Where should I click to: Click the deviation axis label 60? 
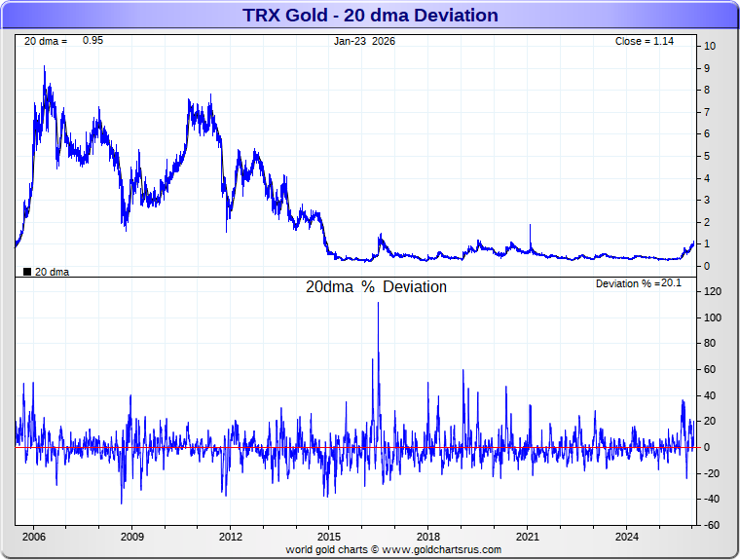pyautogui.click(x=710, y=369)
